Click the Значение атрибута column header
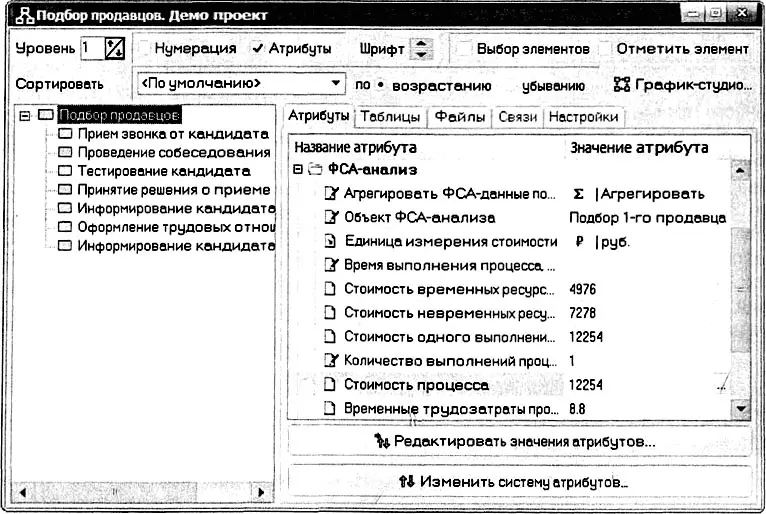The width and height of the screenshot is (766, 514). tap(639, 148)
